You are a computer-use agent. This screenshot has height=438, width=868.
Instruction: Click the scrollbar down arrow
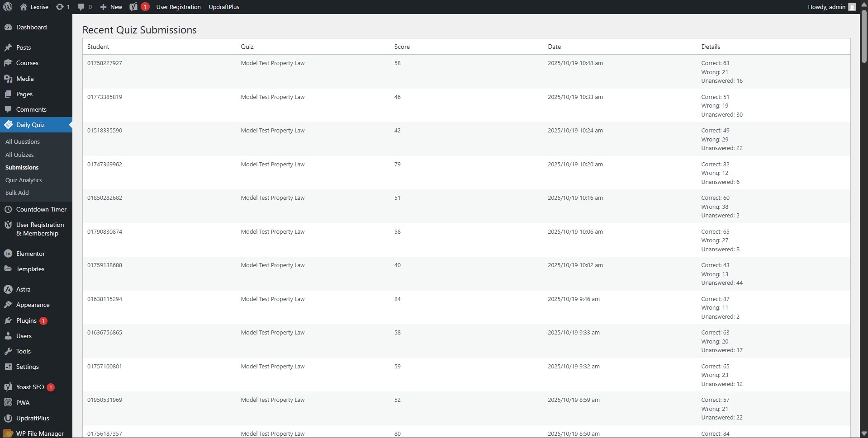(x=863, y=433)
